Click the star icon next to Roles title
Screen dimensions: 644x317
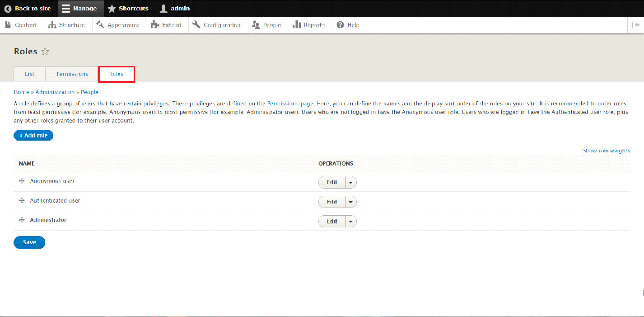coord(45,52)
